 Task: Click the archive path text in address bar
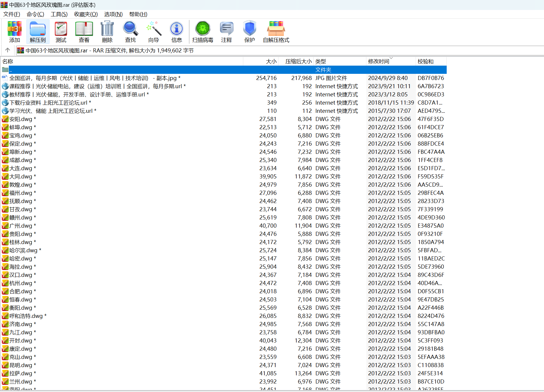pyautogui.click(x=109, y=50)
